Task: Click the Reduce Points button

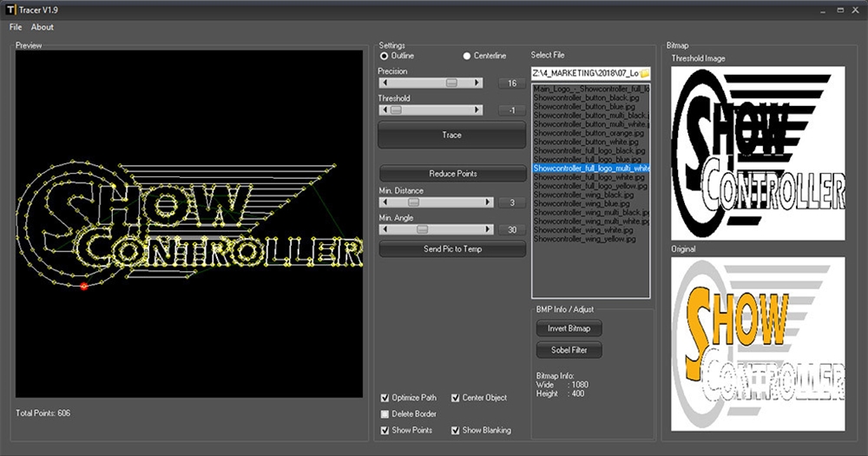Action: coord(452,174)
